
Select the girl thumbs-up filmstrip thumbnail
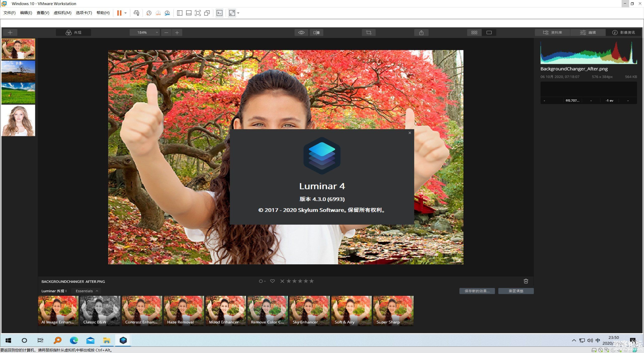18,49
